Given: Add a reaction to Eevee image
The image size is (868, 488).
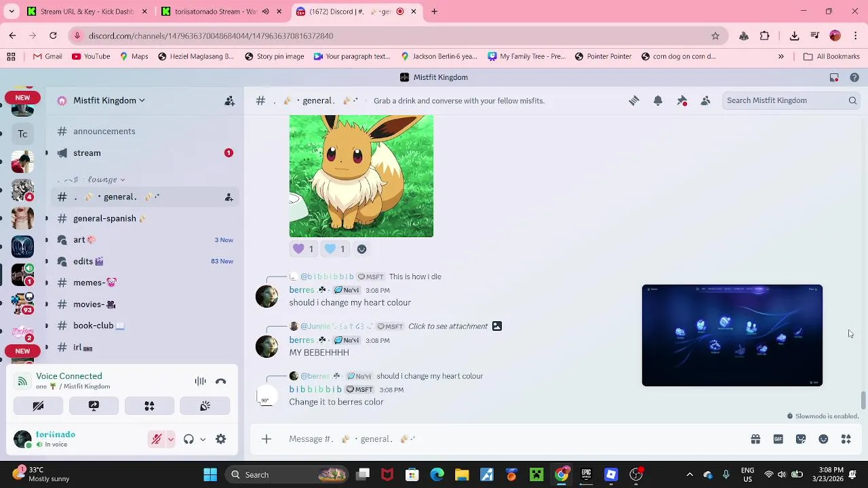Looking at the screenshot, I should pos(362,249).
